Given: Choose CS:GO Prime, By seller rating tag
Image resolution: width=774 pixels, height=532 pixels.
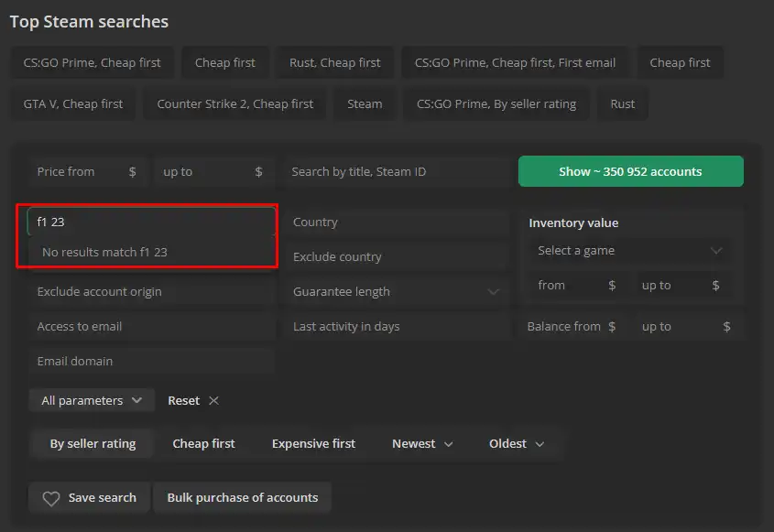Looking at the screenshot, I should coord(496,104).
